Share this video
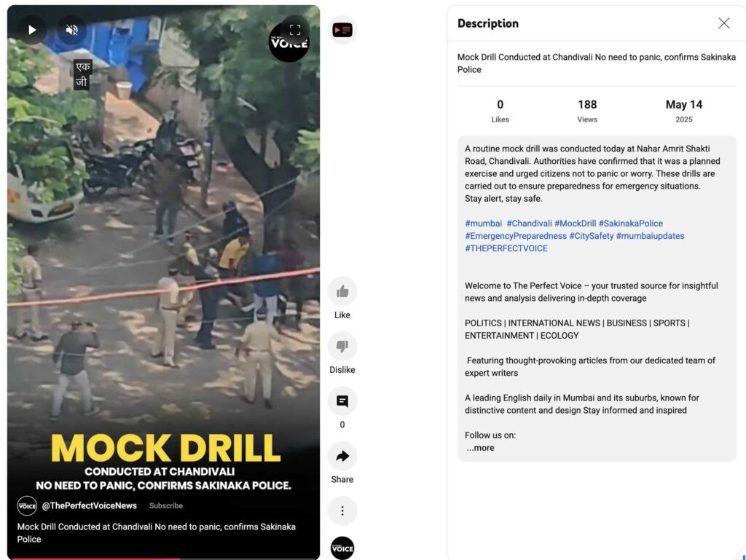The width and height of the screenshot is (746, 560). (x=342, y=457)
